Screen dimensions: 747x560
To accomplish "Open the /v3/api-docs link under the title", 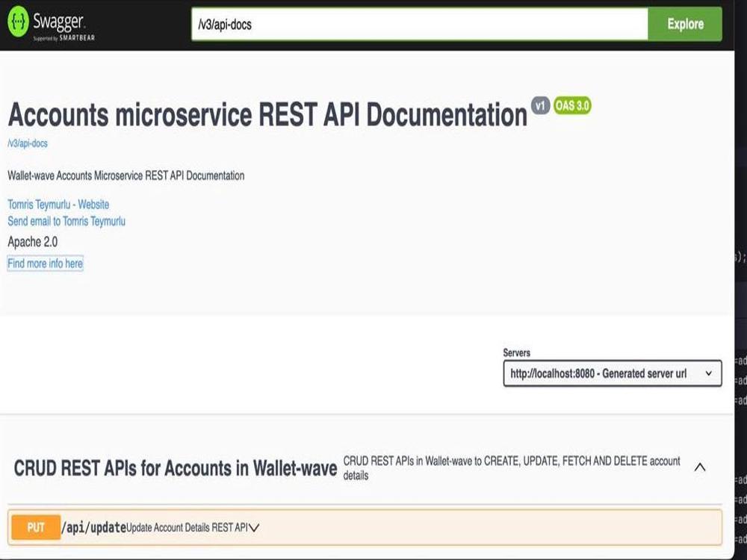I will click(x=28, y=143).
